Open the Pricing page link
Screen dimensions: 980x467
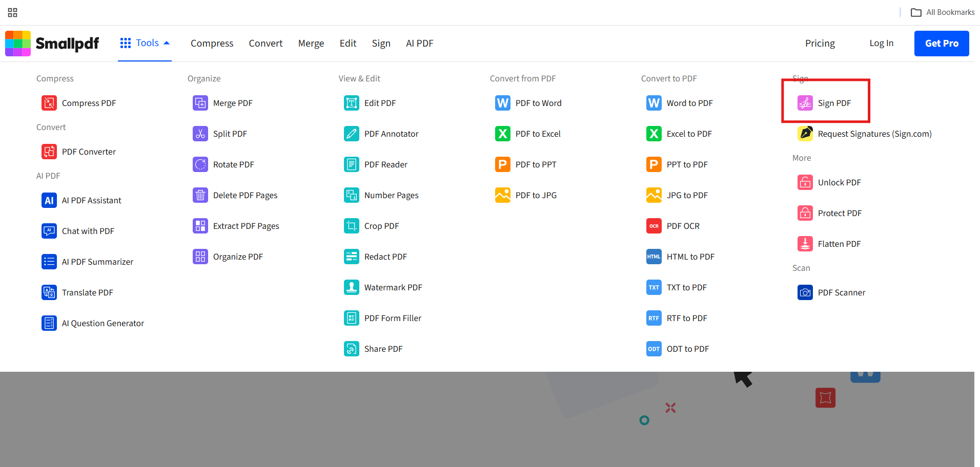[x=820, y=44]
